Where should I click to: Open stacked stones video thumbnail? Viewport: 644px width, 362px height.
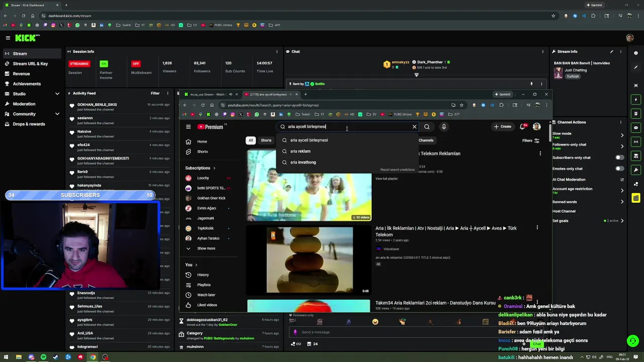(309, 260)
